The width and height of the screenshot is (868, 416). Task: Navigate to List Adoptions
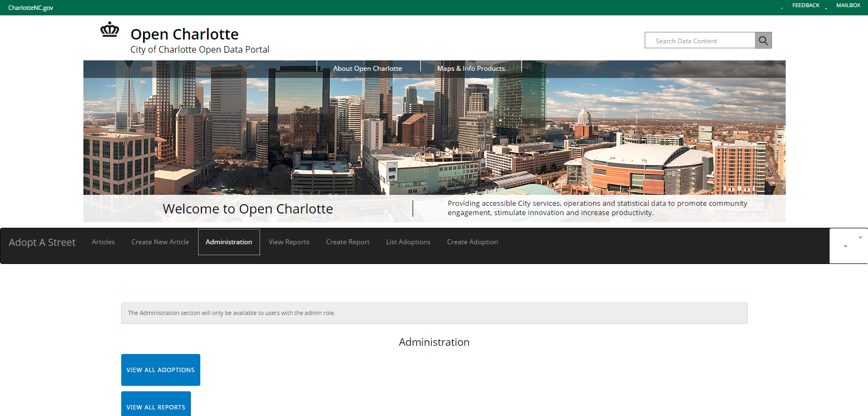[408, 242]
